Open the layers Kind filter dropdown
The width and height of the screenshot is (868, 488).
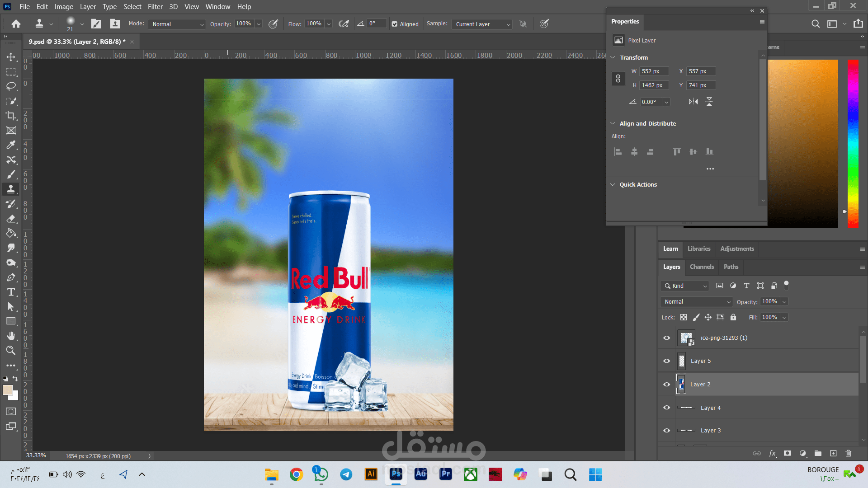[x=684, y=286]
